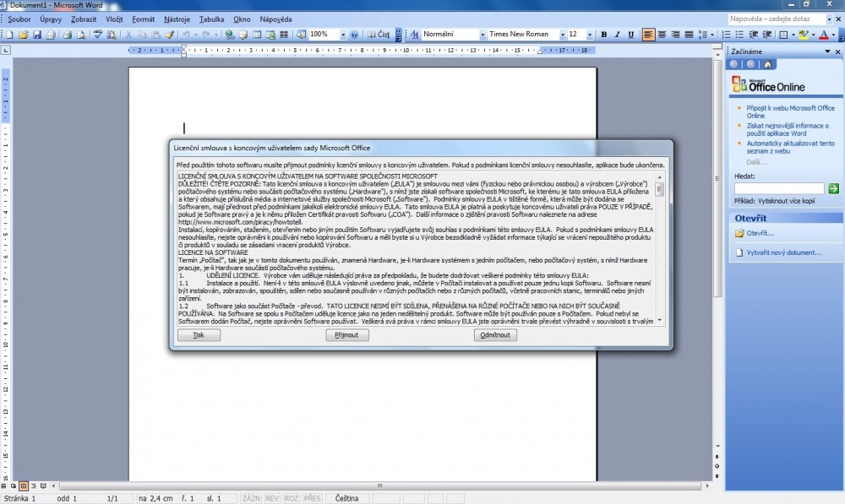The height and width of the screenshot is (504, 845).
Task: Click the Přijmout button to accept license
Action: [x=346, y=335]
